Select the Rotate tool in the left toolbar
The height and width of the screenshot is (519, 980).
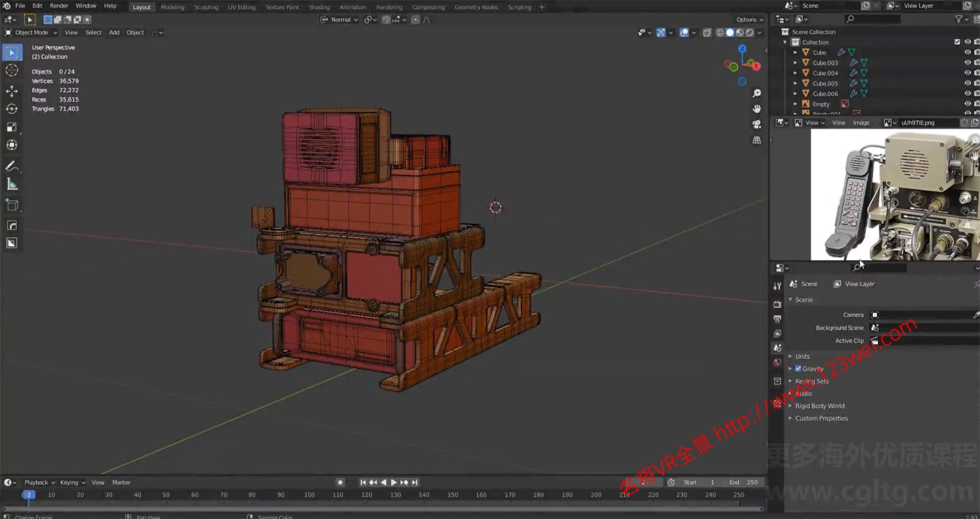[12, 108]
